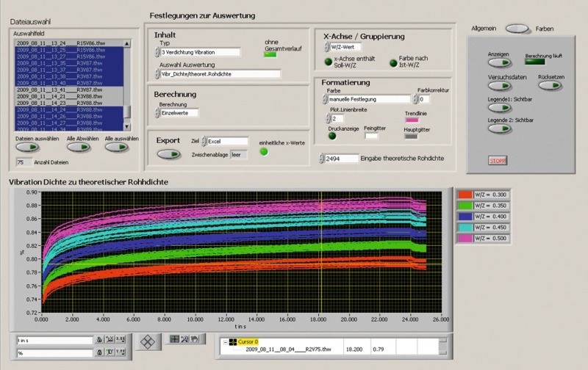Select file 2009_08_11__14_23 R3V88.thw
The width and height of the screenshot is (588, 370).
click(x=69, y=103)
